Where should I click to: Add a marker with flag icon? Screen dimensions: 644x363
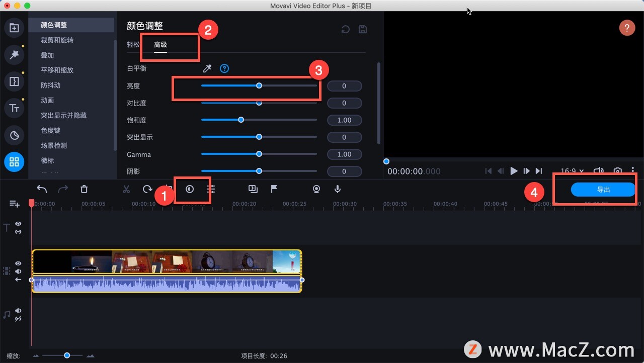[274, 189]
